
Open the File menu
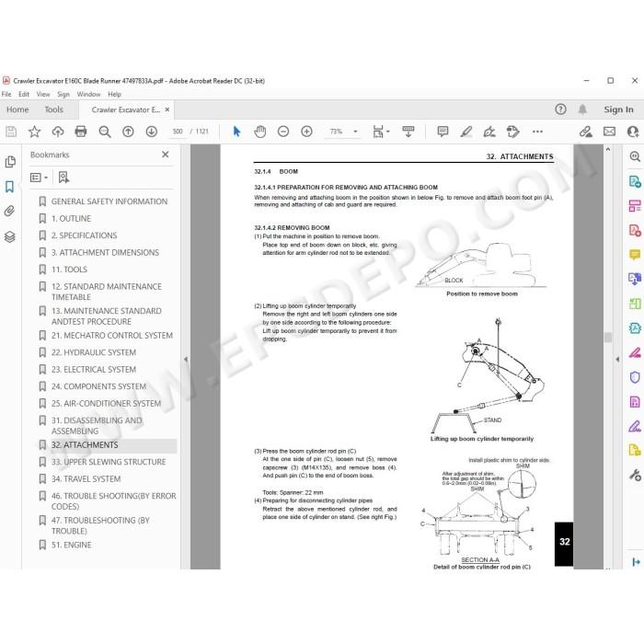[6, 94]
